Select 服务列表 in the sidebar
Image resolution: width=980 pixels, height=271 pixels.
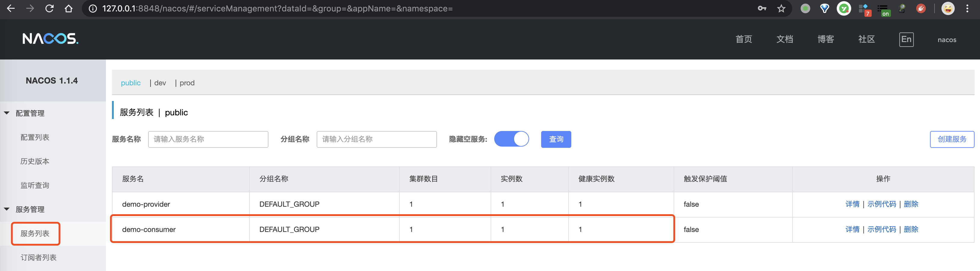[x=35, y=233]
